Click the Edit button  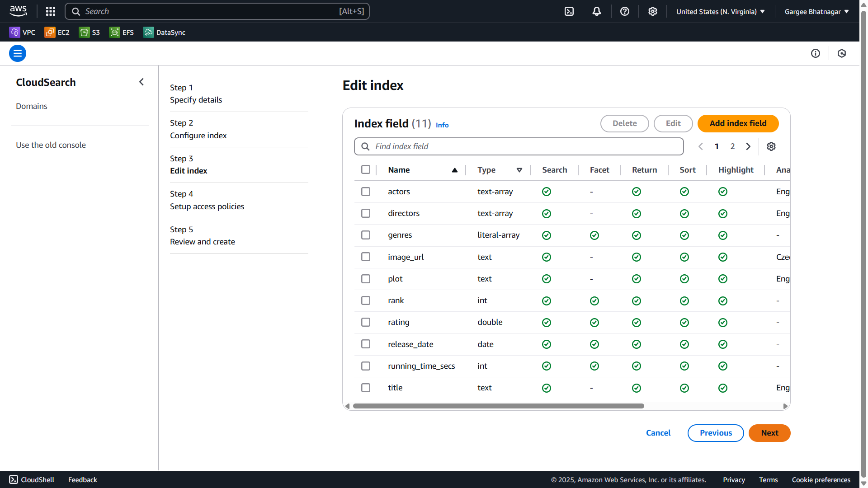[x=673, y=123]
